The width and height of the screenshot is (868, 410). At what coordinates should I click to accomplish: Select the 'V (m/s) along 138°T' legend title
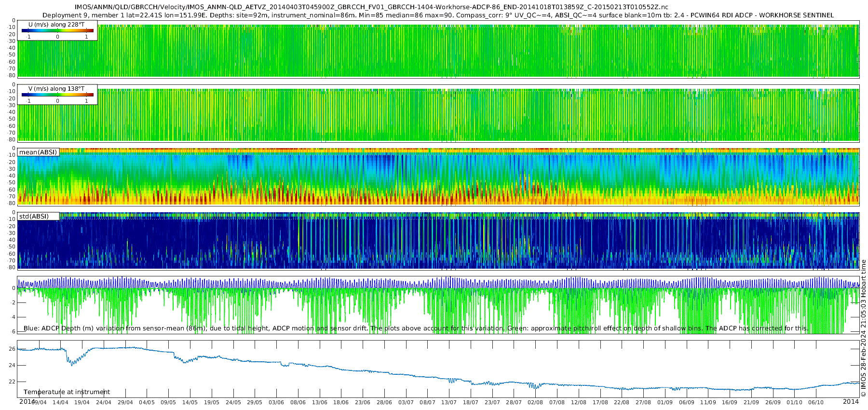coord(56,89)
